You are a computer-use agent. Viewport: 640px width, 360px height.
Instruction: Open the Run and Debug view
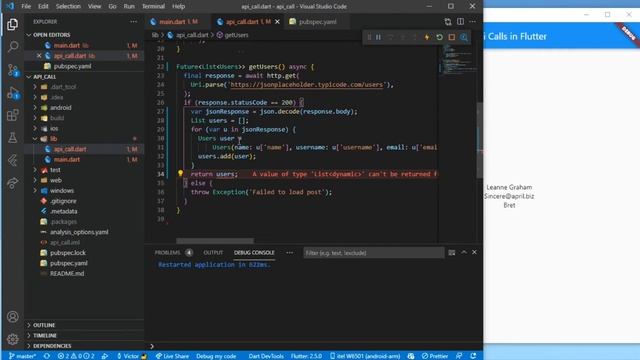coord(13,93)
